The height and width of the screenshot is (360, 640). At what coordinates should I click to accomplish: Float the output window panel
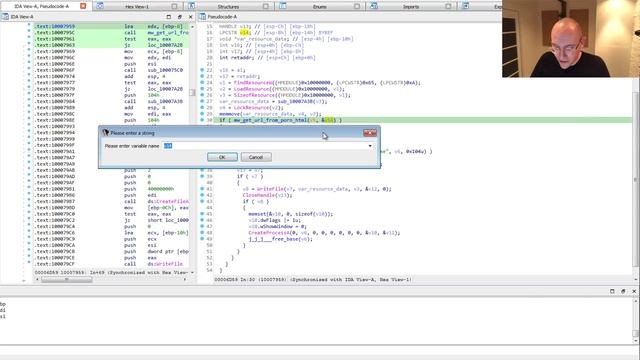pyautogui.click(x=623, y=291)
